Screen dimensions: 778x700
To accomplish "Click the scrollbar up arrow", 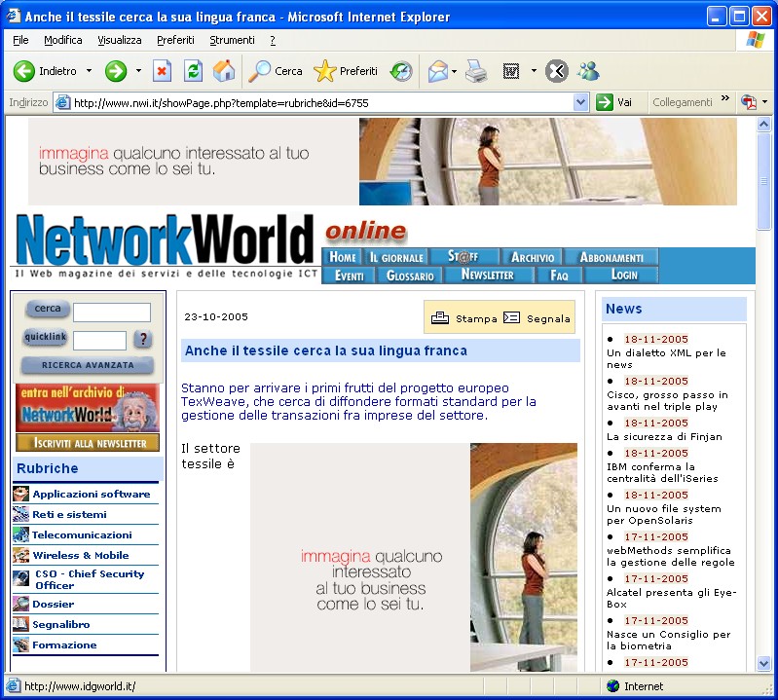I will tap(763, 124).
